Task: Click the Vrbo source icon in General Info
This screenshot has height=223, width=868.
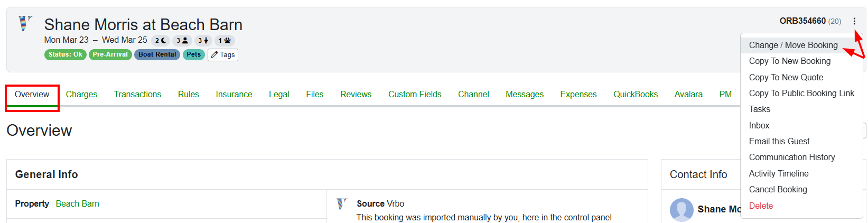Action: click(342, 203)
